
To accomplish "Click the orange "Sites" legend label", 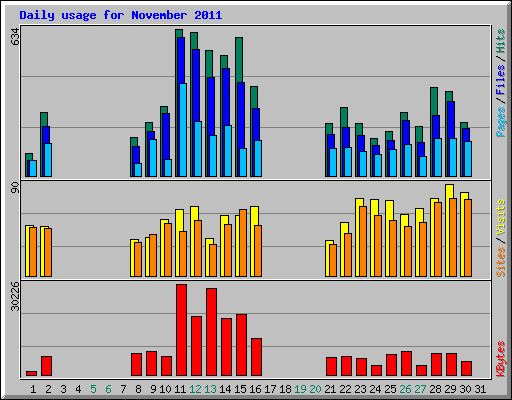I will tap(500, 262).
